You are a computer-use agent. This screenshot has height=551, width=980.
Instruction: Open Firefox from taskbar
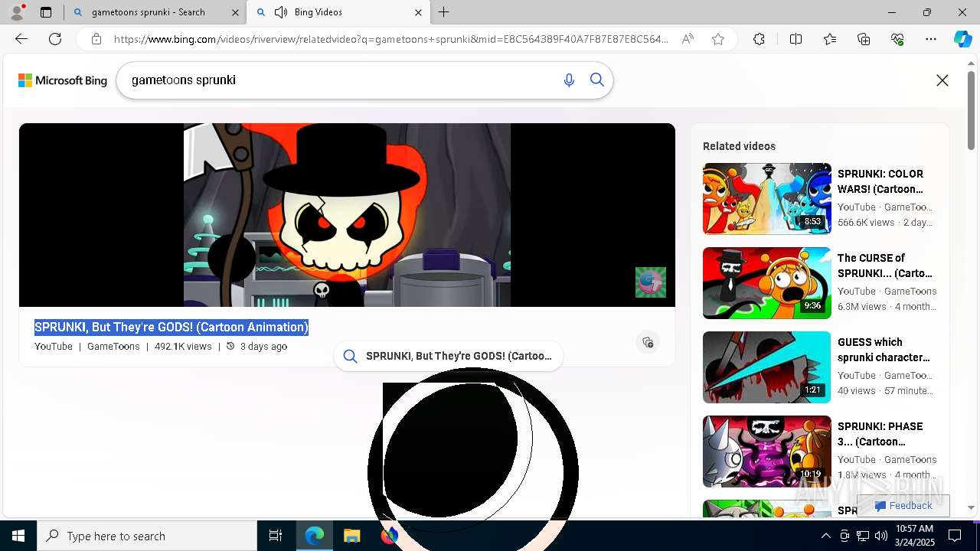click(389, 536)
